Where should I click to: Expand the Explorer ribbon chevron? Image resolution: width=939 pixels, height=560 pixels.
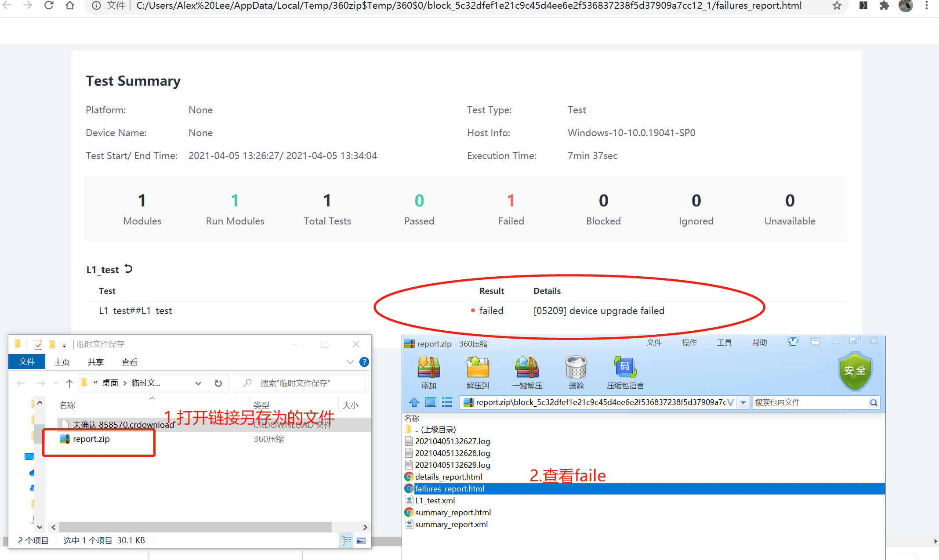pyautogui.click(x=350, y=362)
